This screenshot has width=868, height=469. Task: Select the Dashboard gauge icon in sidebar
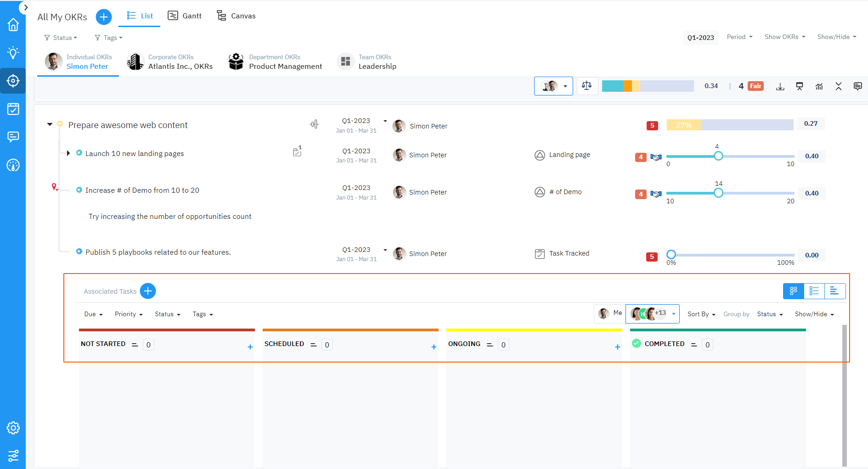coord(13,166)
